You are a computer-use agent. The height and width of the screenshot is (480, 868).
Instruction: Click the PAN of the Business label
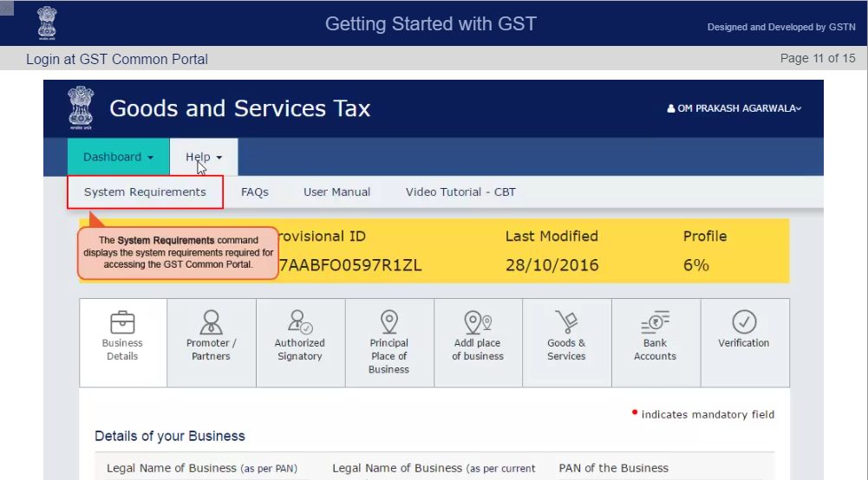(x=613, y=468)
